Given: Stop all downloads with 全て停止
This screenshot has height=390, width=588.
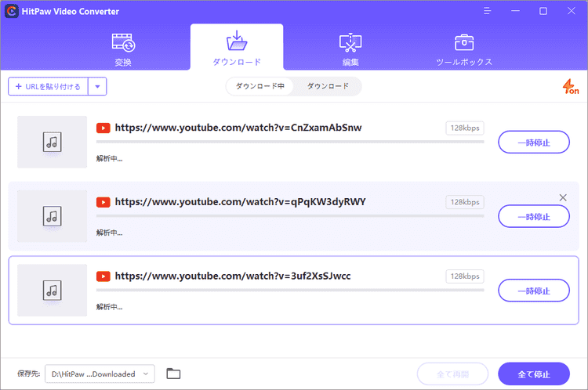Looking at the screenshot, I should coord(534,374).
